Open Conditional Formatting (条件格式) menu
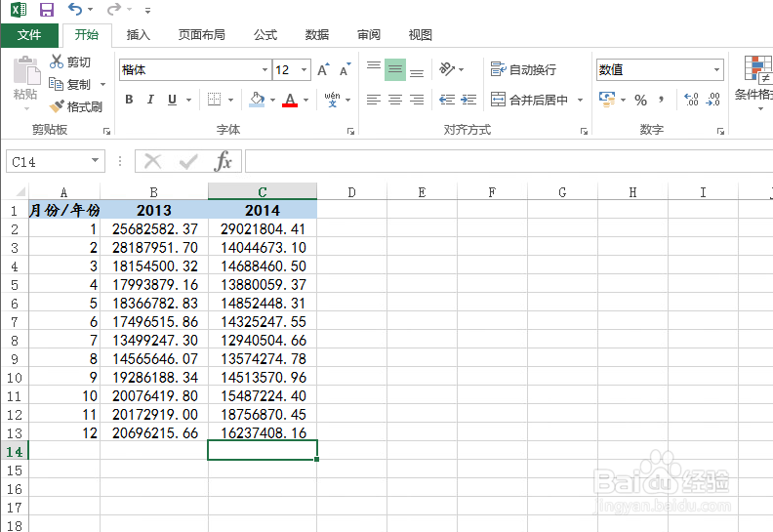The width and height of the screenshot is (773, 532). click(x=754, y=81)
